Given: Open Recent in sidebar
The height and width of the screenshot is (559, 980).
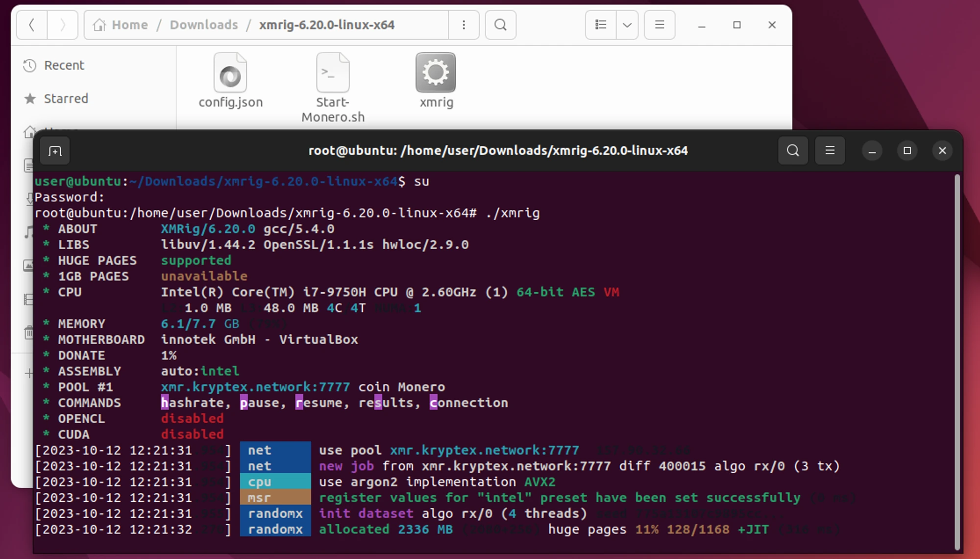Looking at the screenshot, I should (x=64, y=65).
